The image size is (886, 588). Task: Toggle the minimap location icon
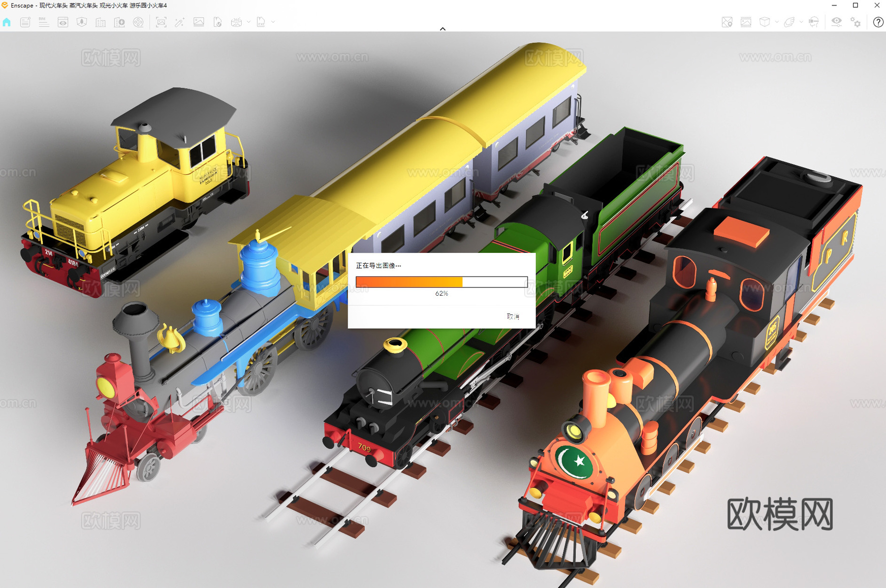pyautogui.click(x=727, y=22)
